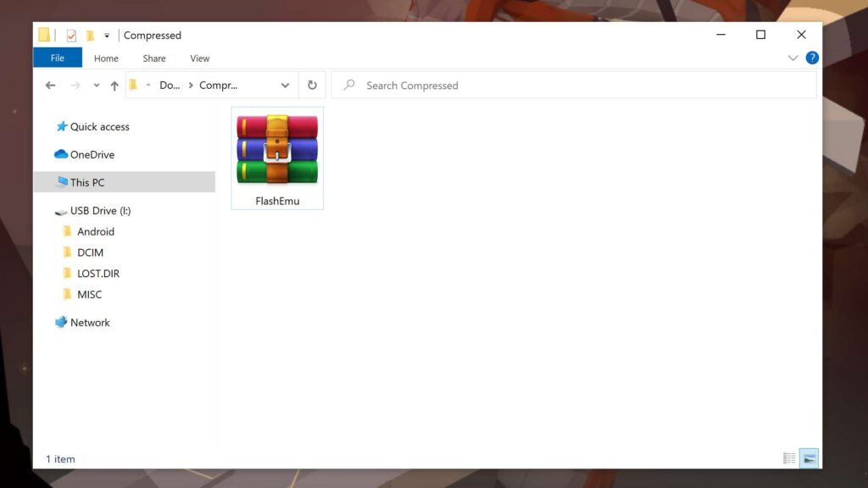This screenshot has height=488, width=868.
Task: Open the MISC folder
Action: coord(89,295)
